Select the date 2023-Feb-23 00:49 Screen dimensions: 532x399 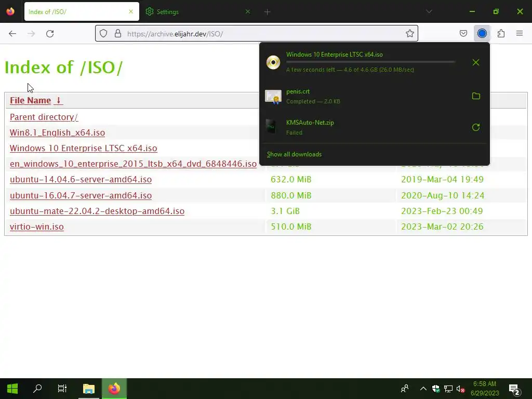442,211
